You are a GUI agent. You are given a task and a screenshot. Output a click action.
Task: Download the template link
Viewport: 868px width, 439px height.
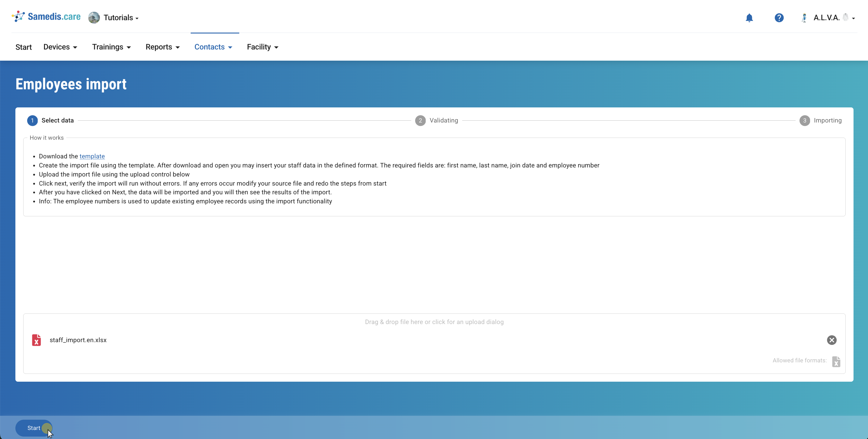click(x=92, y=156)
